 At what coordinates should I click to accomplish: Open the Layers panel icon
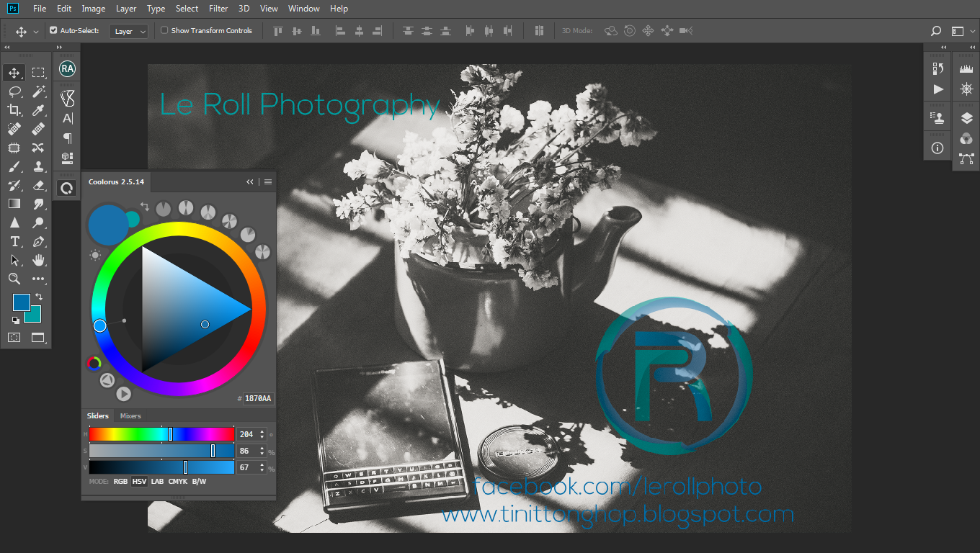(966, 119)
